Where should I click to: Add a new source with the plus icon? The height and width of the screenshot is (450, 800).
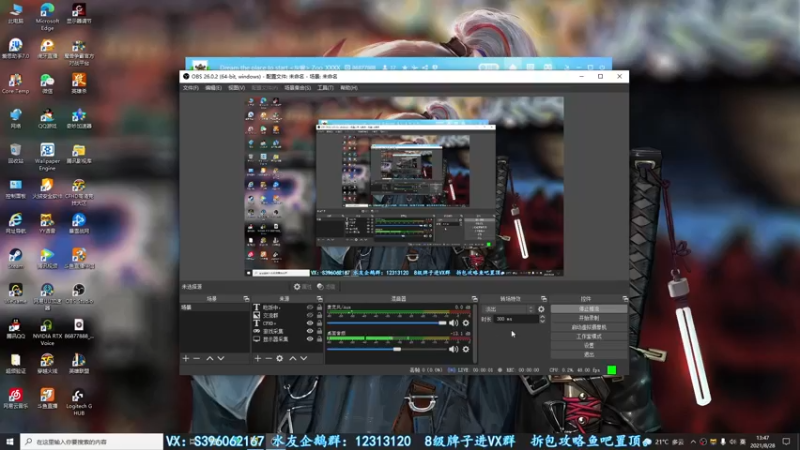coord(258,359)
